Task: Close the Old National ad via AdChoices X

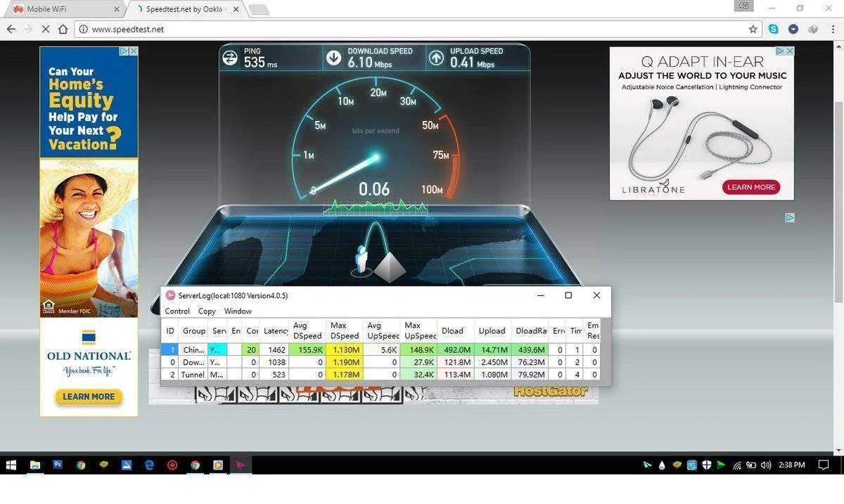Action: pos(134,51)
